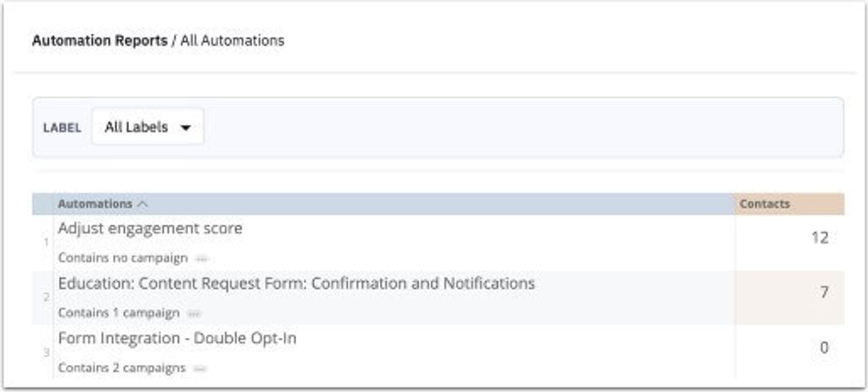Click the Contains 2 campaigns text

tap(122, 368)
